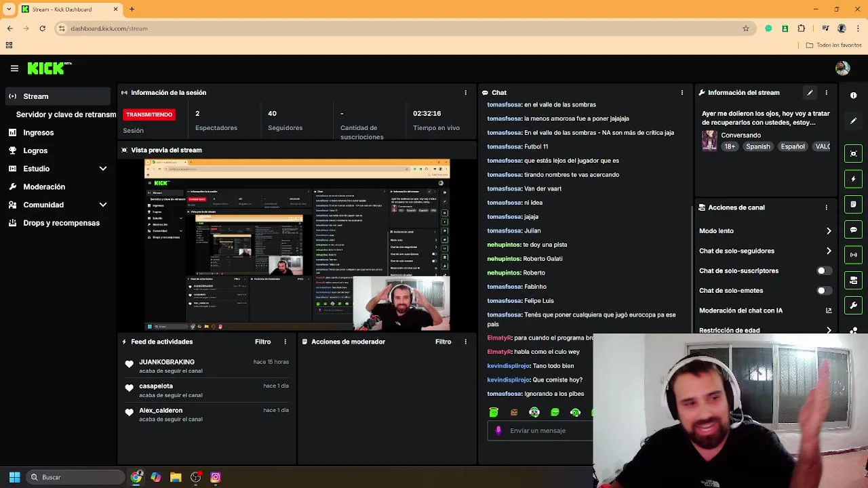This screenshot has height=488, width=868.
Task: Click the TRANSMITIENDO status badge
Action: (149, 115)
